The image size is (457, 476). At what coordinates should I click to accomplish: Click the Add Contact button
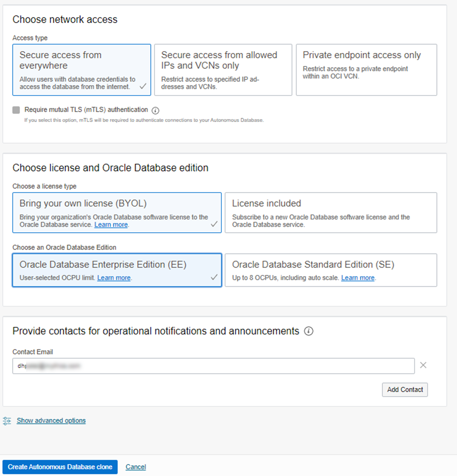click(405, 389)
